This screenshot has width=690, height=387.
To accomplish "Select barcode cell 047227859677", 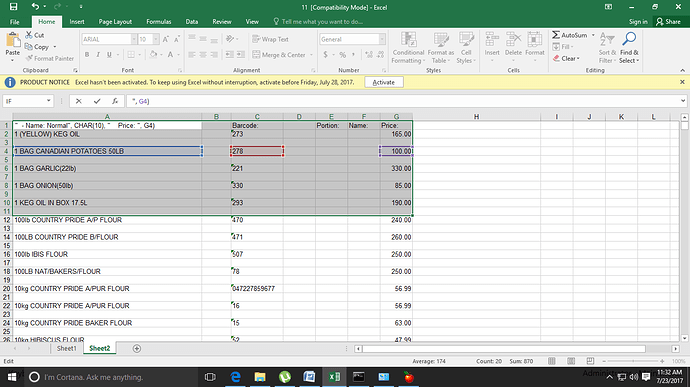I will click(x=257, y=288).
